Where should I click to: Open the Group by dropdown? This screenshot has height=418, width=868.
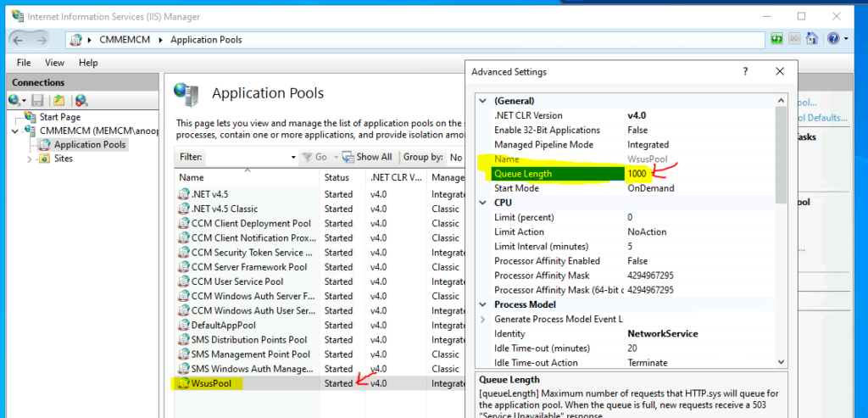pyautogui.click(x=456, y=157)
